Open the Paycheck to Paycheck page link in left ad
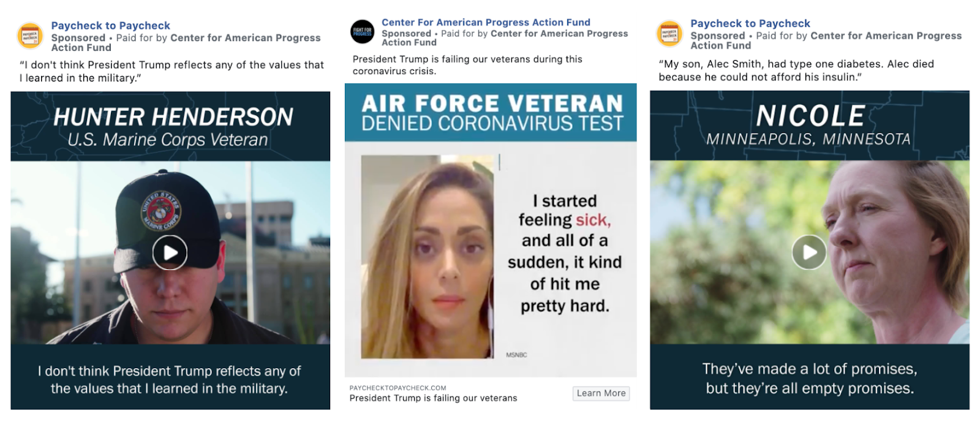This screenshot has height=427, width=980. coord(110,26)
